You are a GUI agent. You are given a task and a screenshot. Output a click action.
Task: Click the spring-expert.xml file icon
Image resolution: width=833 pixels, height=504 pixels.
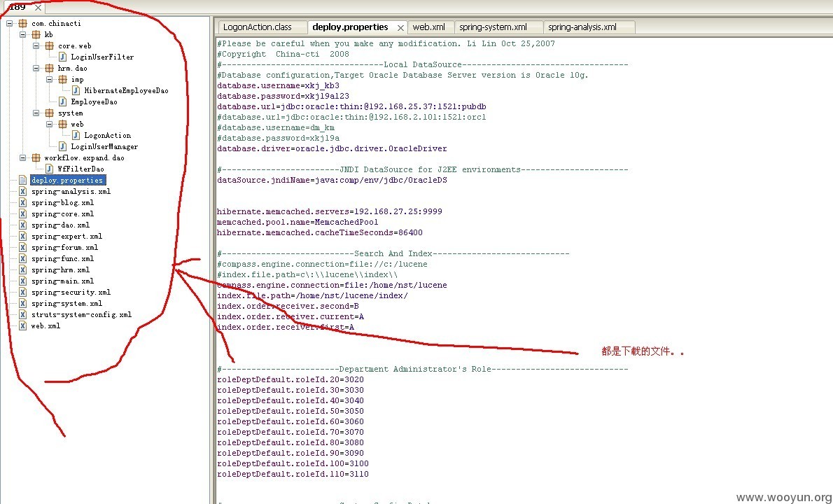pos(23,237)
